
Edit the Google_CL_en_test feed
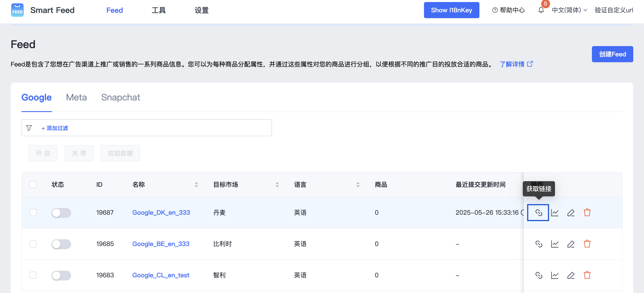(571, 275)
